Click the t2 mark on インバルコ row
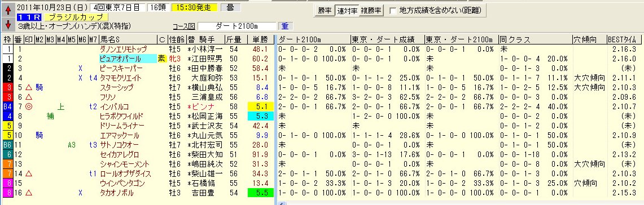This screenshot has width=644, height=205. coord(93,106)
